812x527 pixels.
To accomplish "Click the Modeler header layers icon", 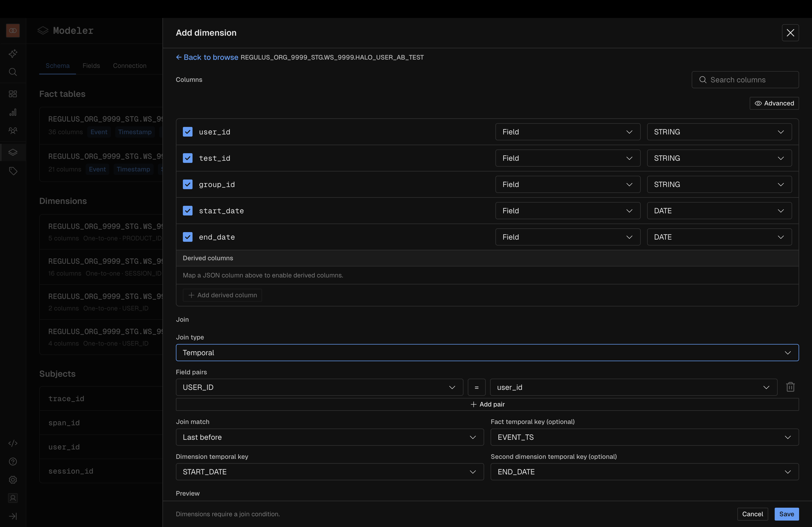I will tap(43, 31).
